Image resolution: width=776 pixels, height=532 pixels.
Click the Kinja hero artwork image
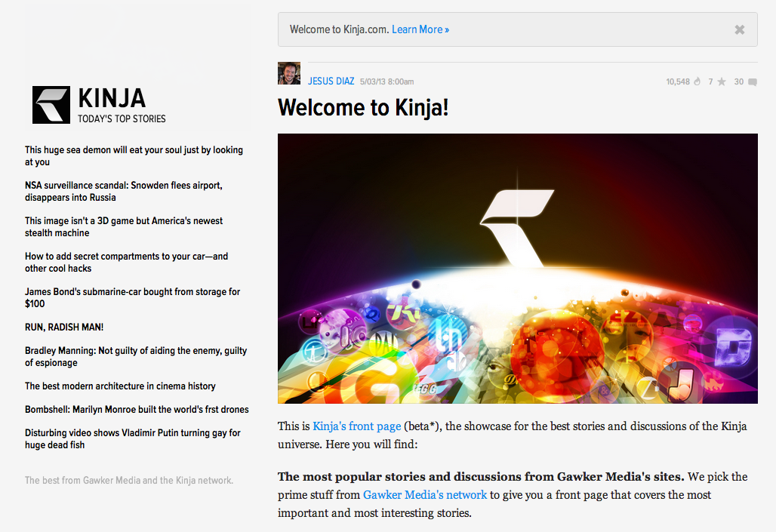(518, 268)
